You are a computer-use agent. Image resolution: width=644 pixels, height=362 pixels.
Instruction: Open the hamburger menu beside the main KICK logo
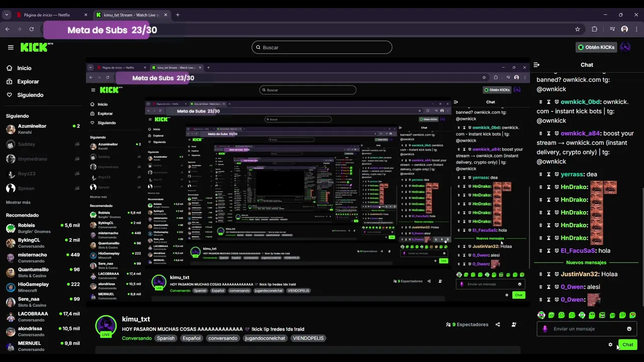(11, 47)
